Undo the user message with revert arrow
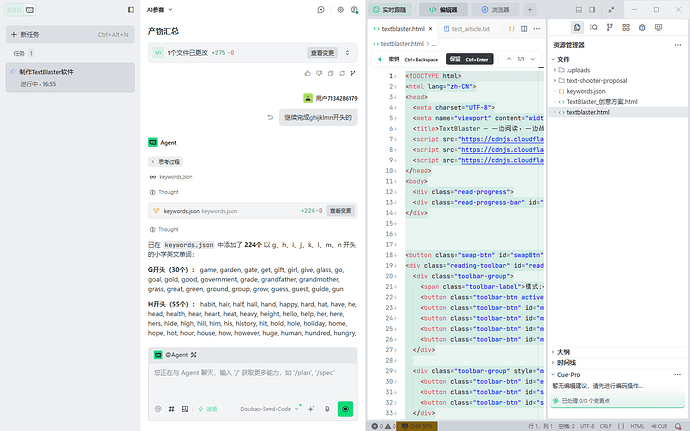 270,117
